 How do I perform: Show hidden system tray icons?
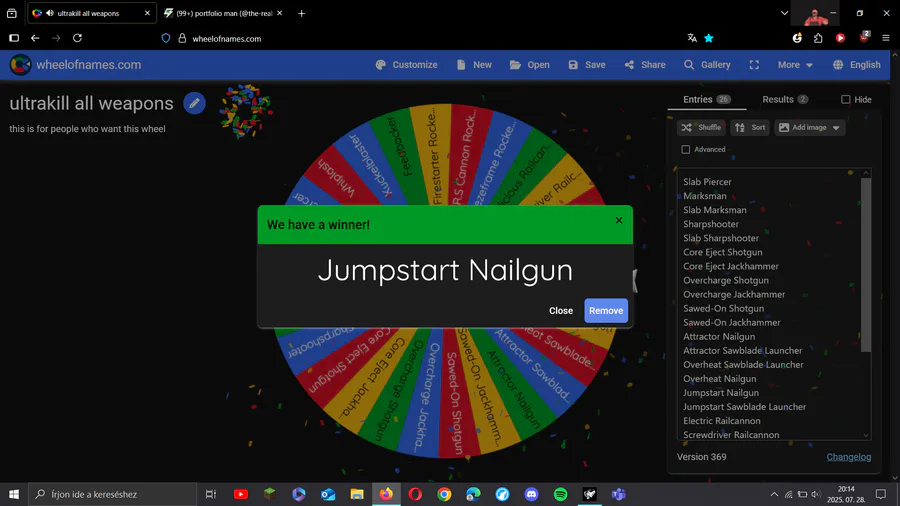[774, 494]
